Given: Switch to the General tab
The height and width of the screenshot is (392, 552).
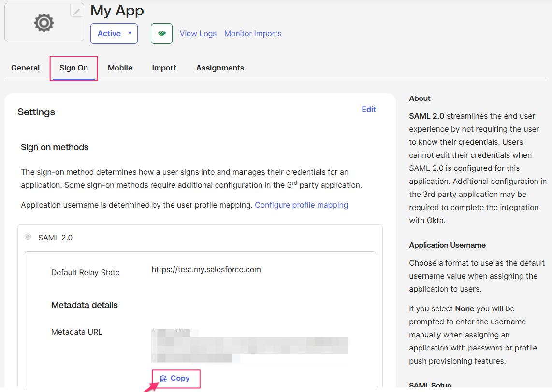Looking at the screenshot, I should 25,68.
